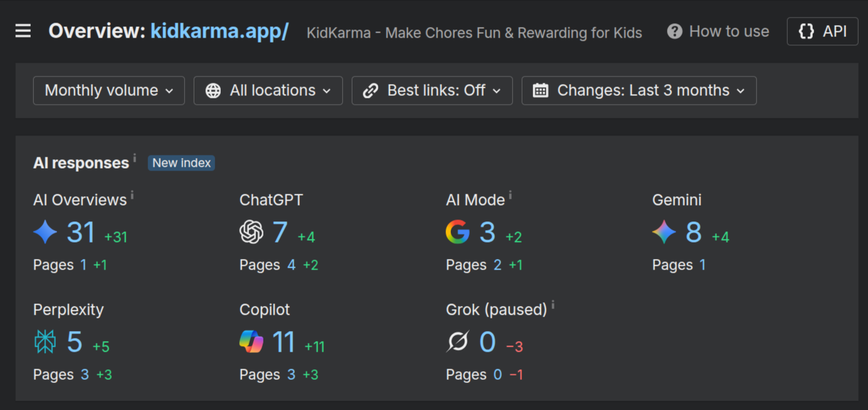Click the ChatGPT logo icon
The height and width of the screenshot is (410, 868).
tap(251, 233)
